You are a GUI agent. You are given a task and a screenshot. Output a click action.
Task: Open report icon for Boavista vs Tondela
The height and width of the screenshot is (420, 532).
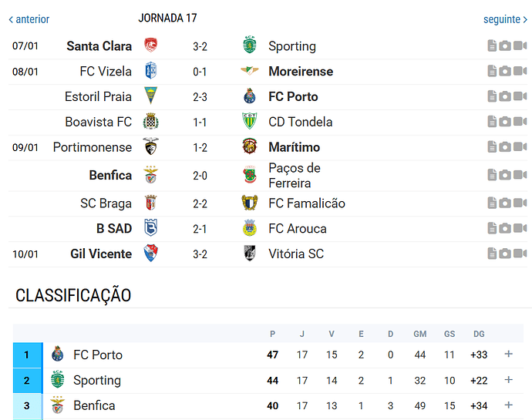492,122
